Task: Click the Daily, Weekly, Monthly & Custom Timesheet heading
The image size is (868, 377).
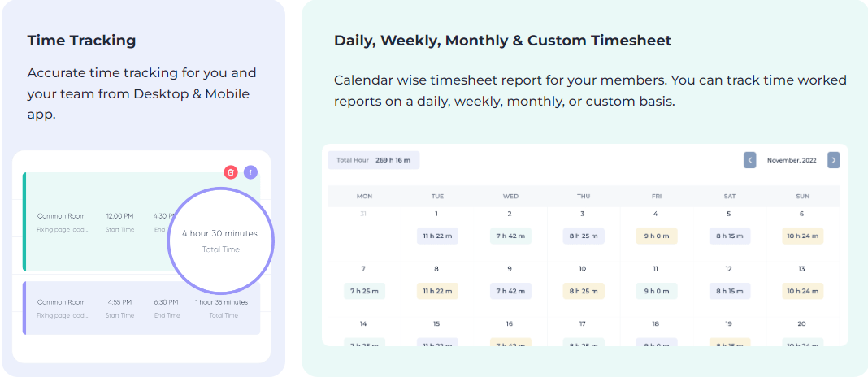Action: 502,41
